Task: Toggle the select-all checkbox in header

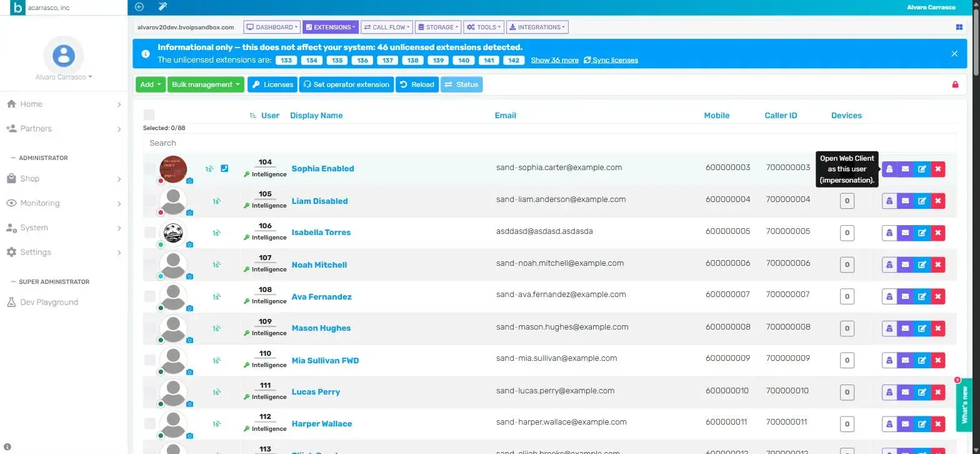Action: tap(149, 115)
